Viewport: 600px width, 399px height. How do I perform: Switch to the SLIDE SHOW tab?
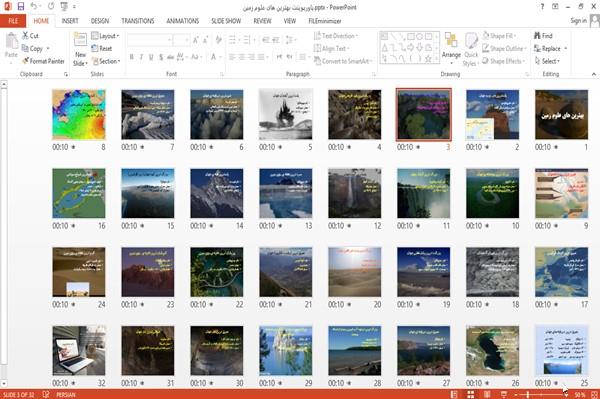coord(226,21)
